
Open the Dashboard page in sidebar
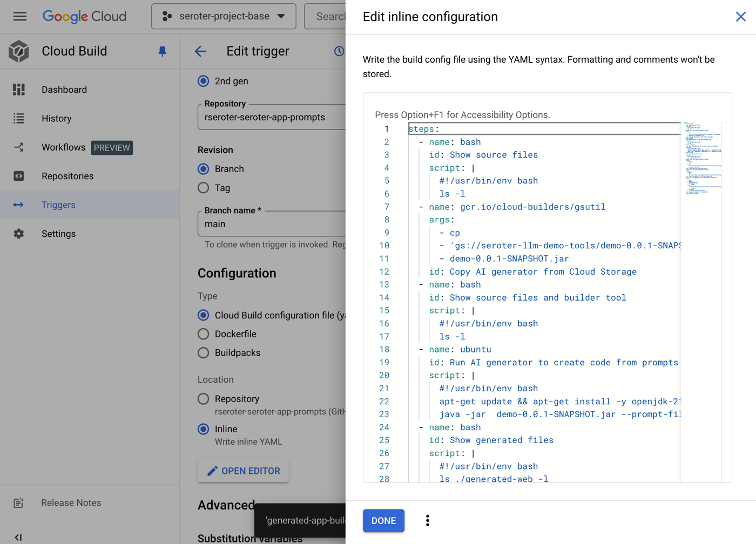pos(64,90)
